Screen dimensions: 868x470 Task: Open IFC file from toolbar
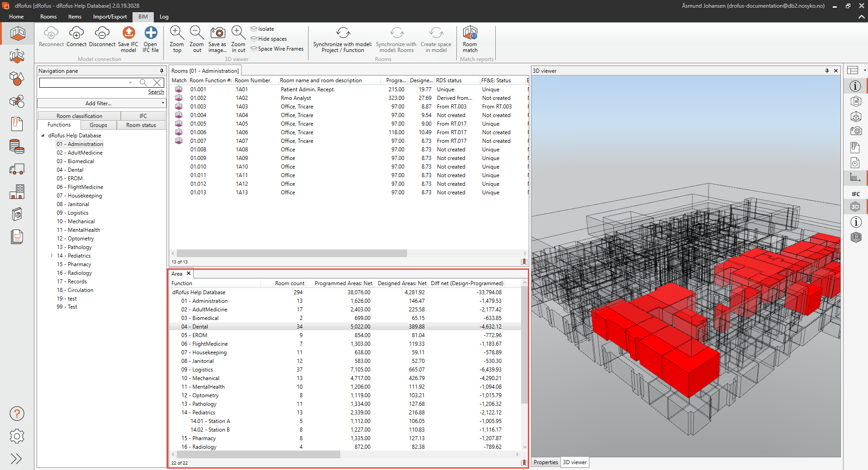(x=151, y=33)
